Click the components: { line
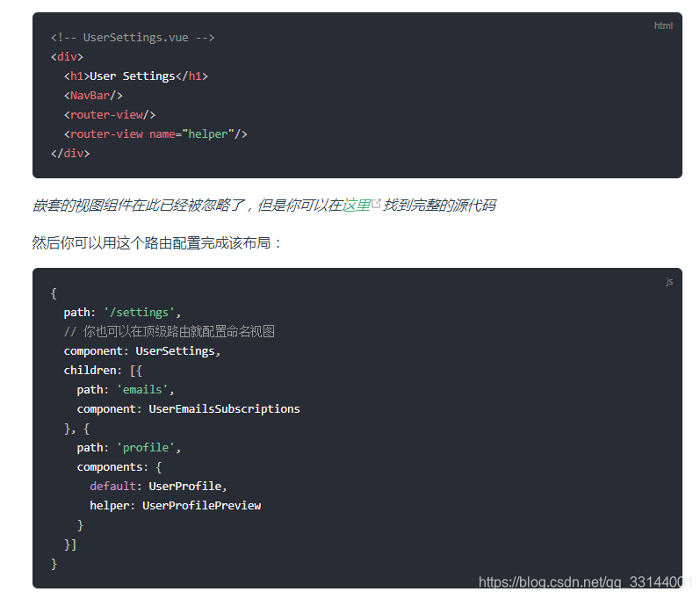The height and width of the screenshot is (599, 700). (119, 467)
